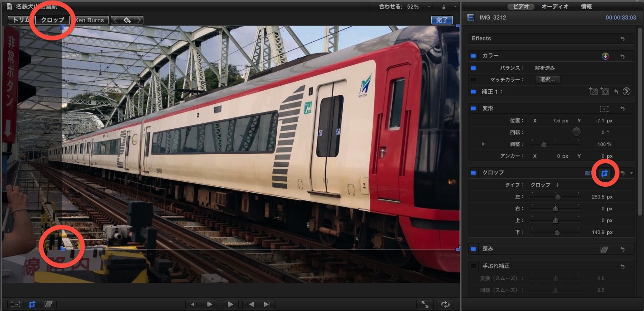Enable the マッチカラー checkbox

[473, 80]
